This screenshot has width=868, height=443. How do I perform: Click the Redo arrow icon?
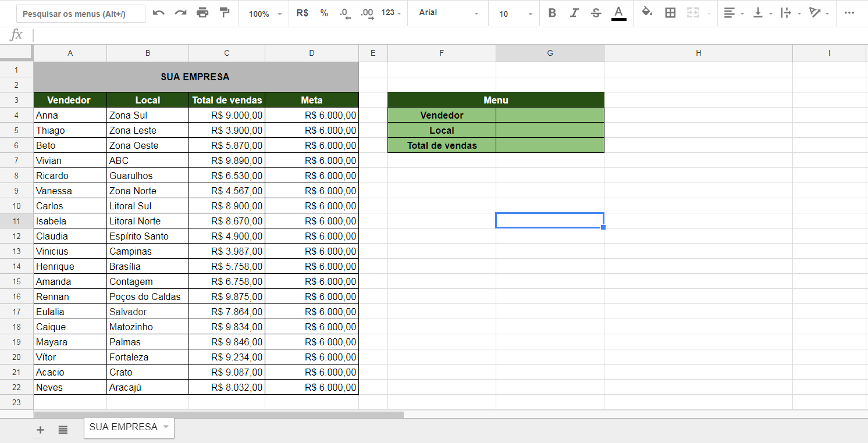pos(180,13)
